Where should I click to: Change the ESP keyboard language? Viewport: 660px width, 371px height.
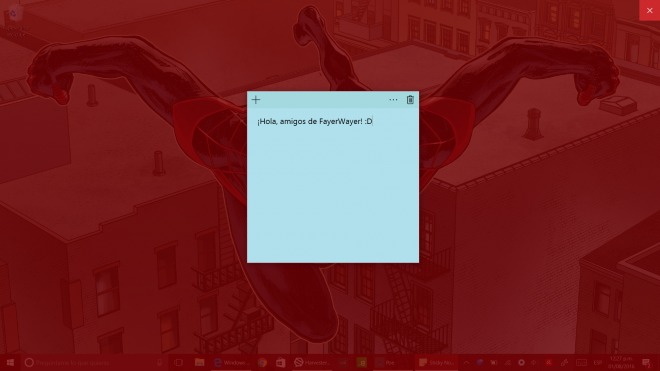(597, 363)
